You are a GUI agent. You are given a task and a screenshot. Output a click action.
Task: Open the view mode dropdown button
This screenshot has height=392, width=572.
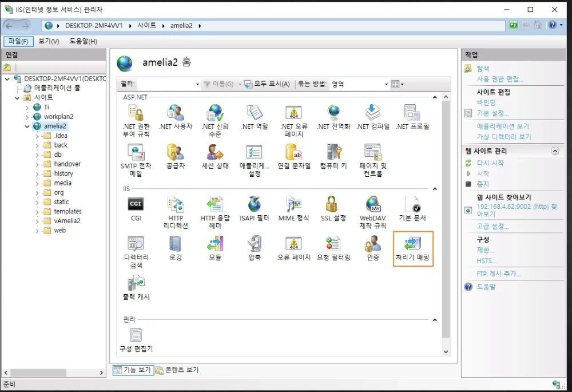point(398,84)
